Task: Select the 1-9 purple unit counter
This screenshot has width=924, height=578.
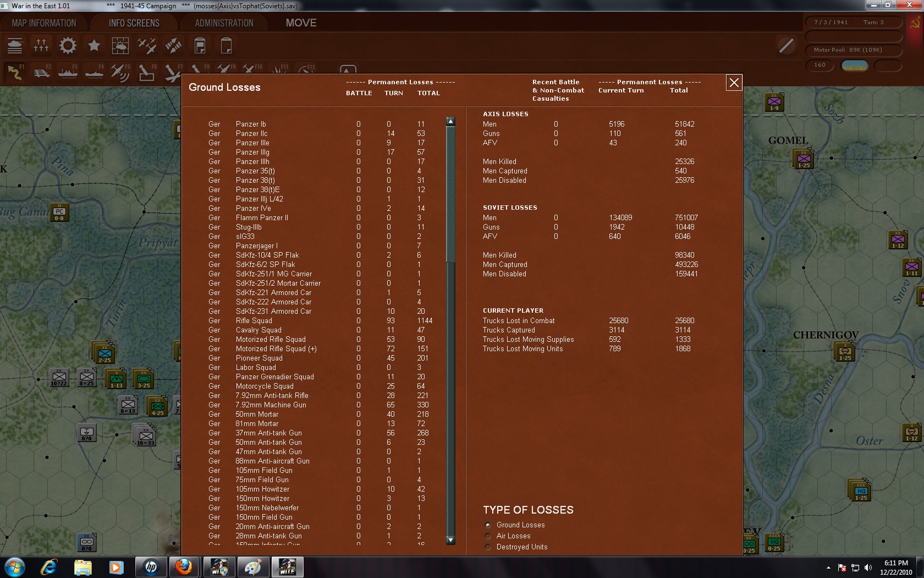Action: tap(774, 102)
